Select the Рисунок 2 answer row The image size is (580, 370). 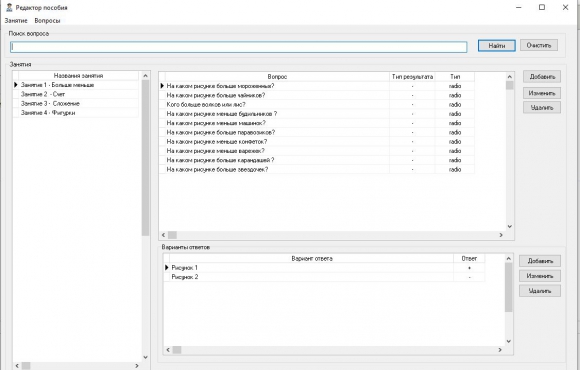point(324,277)
